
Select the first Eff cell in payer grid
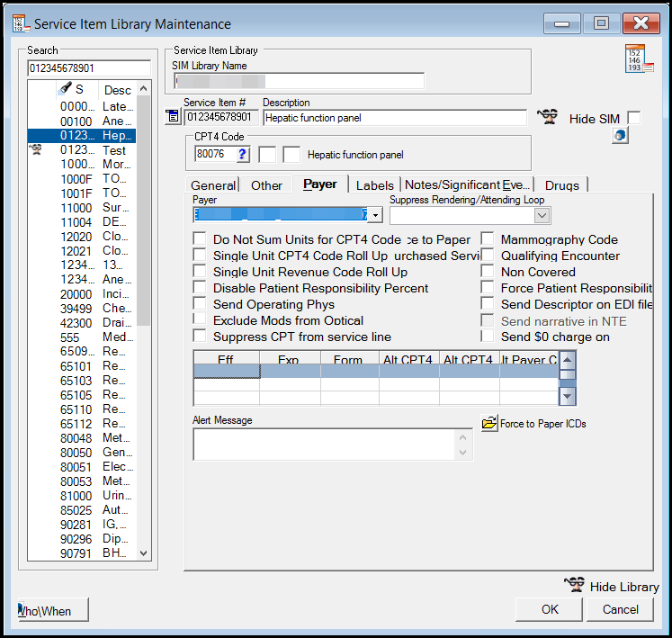[x=227, y=372]
